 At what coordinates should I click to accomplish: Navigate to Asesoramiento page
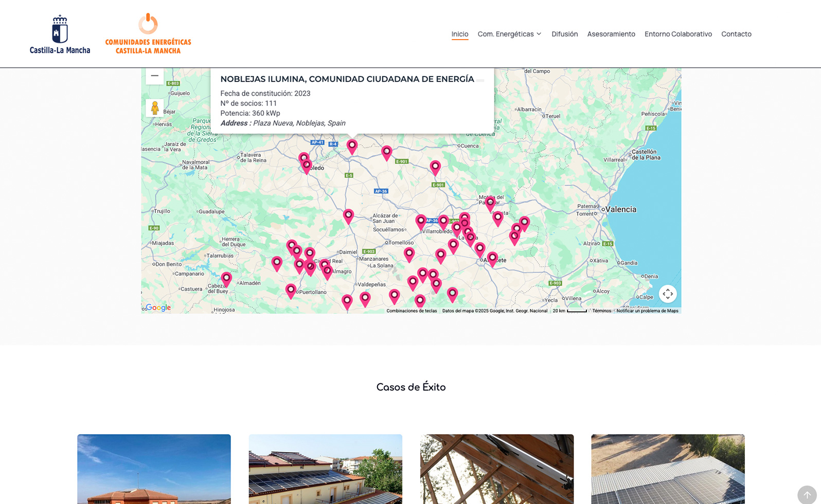click(611, 34)
